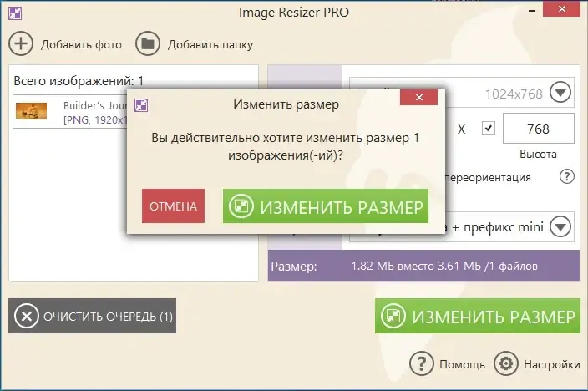This screenshot has height=391, width=588.
Task: Click the plus icon to add photo
Action: coord(21,44)
